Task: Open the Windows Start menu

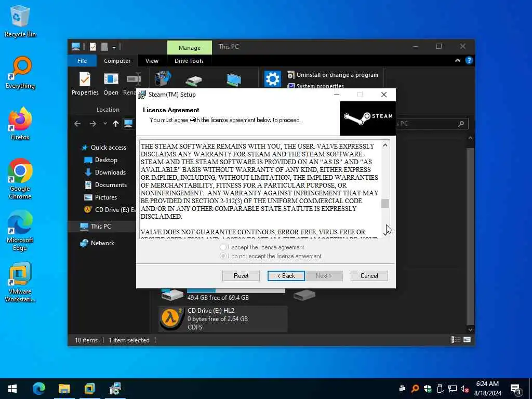Action: [12, 389]
